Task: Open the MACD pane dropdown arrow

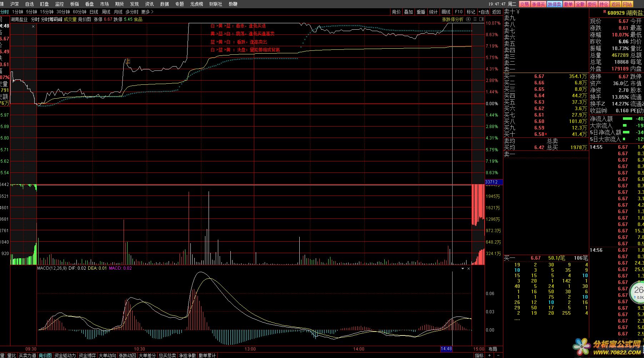Action: click(463, 268)
